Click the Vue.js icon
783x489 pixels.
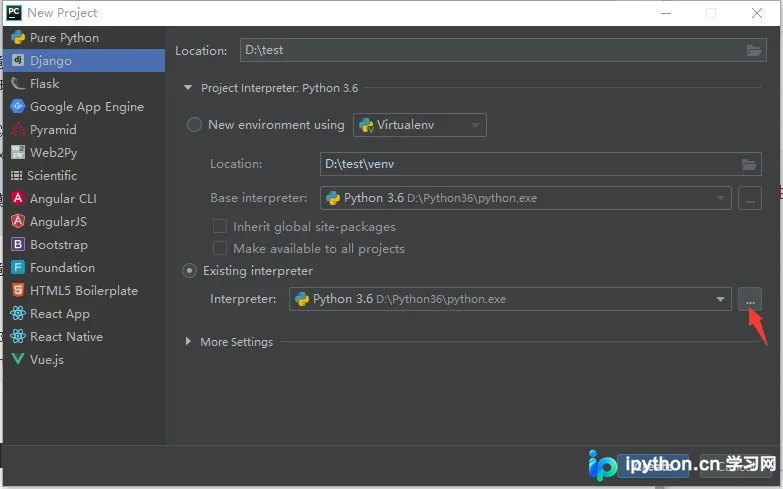click(x=18, y=359)
